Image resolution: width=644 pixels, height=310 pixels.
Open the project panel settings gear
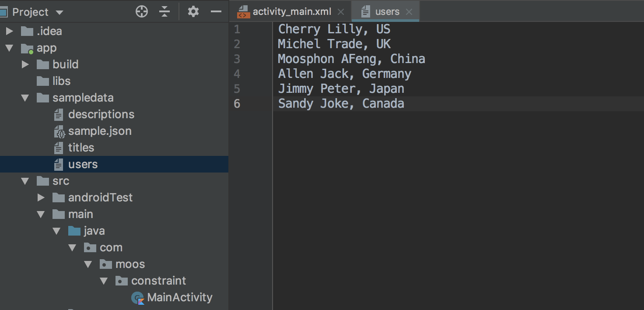pos(193,12)
